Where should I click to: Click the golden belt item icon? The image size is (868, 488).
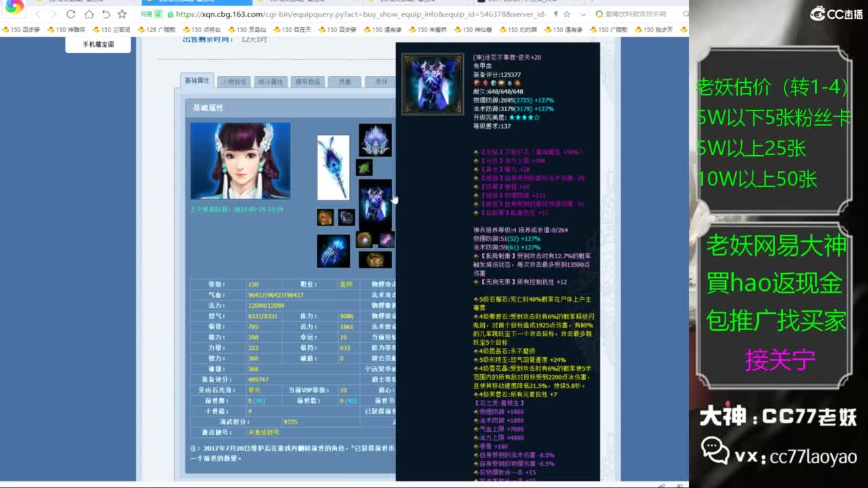coord(365,239)
